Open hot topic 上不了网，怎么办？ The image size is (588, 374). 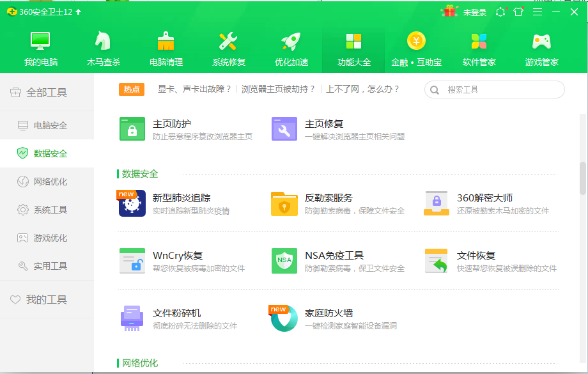point(362,90)
